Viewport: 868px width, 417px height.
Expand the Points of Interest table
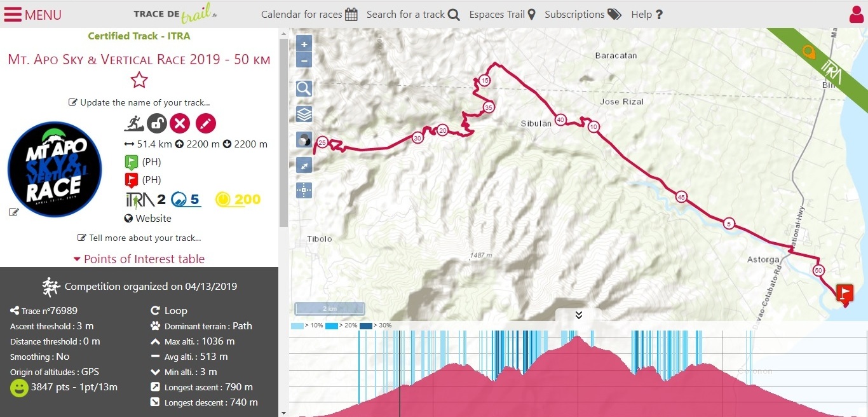(139, 259)
